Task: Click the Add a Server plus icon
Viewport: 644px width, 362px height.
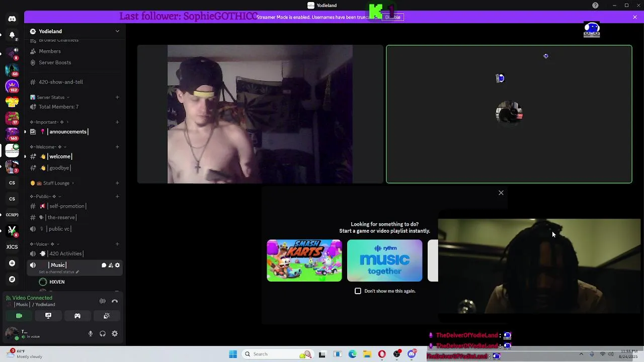Action: tap(12, 263)
